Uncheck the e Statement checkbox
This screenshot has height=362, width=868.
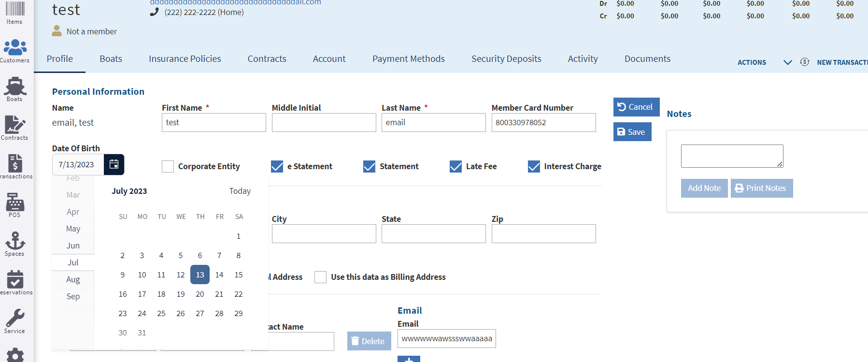point(277,167)
